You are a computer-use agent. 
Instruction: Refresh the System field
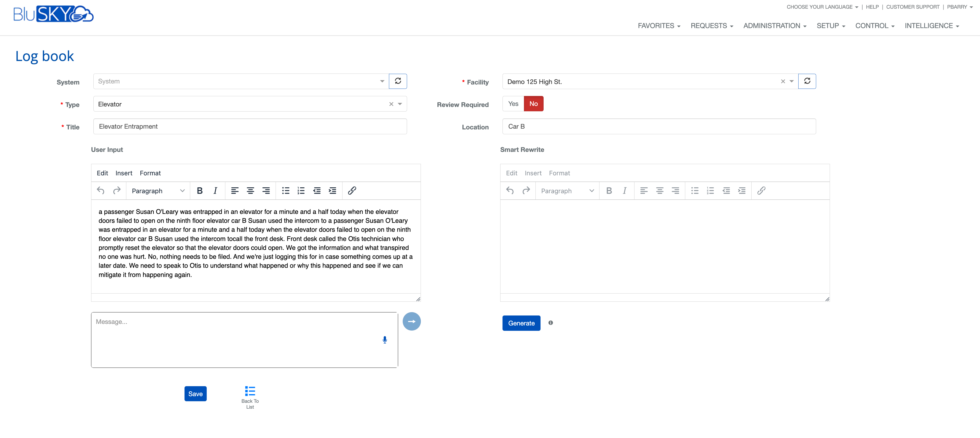(x=398, y=81)
